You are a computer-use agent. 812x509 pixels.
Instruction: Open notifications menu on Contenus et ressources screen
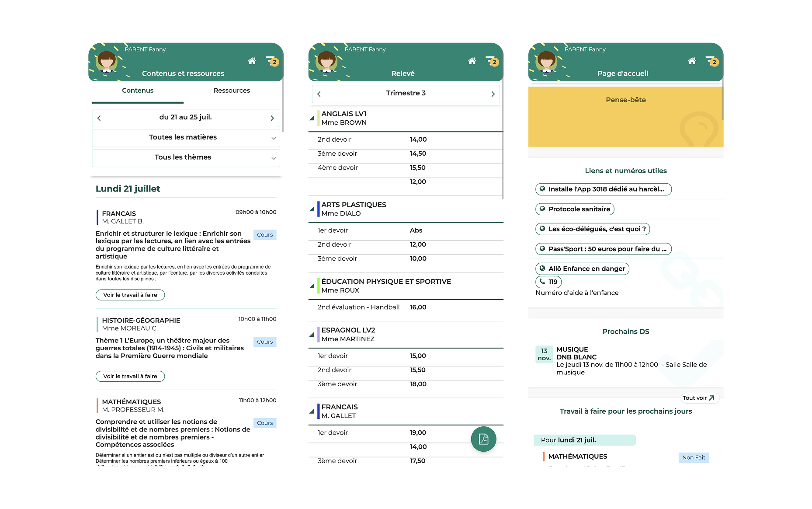[x=272, y=61]
